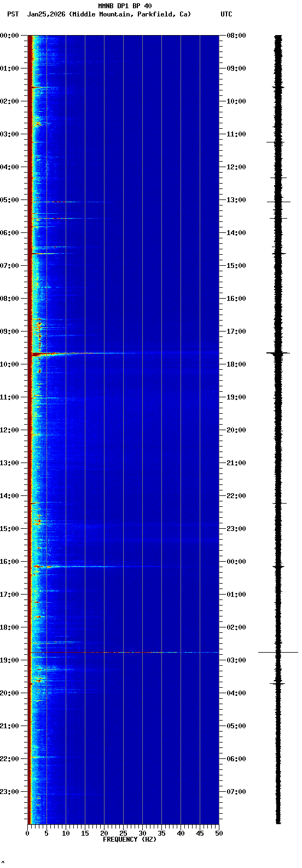302x868 pixels.
Task: Click the UTC axis label '11:00'
Action: tap(236, 134)
